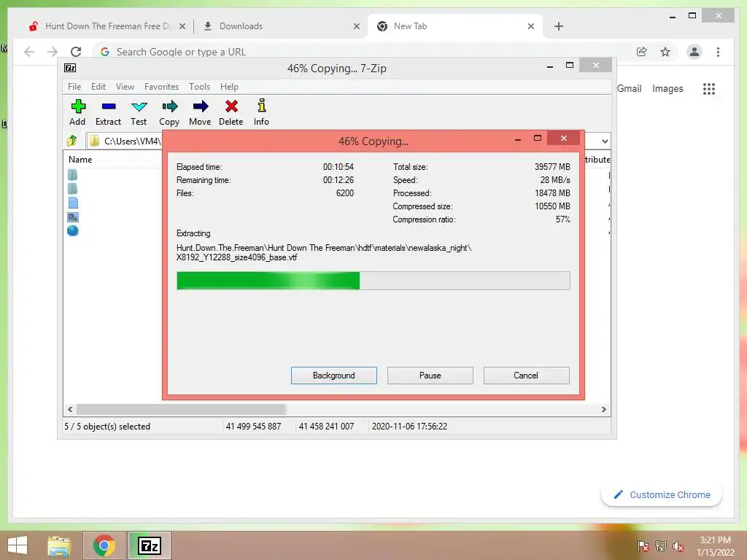Click Chrome share page icon

click(x=642, y=52)
